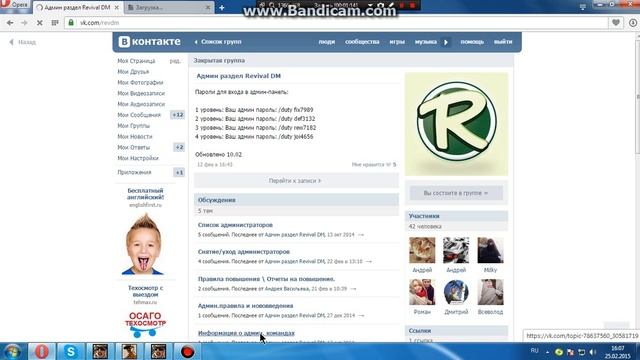View the green padlock site info

pyautogui.click(x=71, y=22)
